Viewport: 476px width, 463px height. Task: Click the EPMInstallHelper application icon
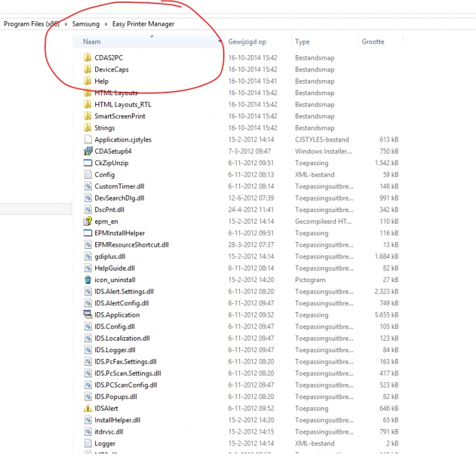pyautogui.click(x=88, y=233)
